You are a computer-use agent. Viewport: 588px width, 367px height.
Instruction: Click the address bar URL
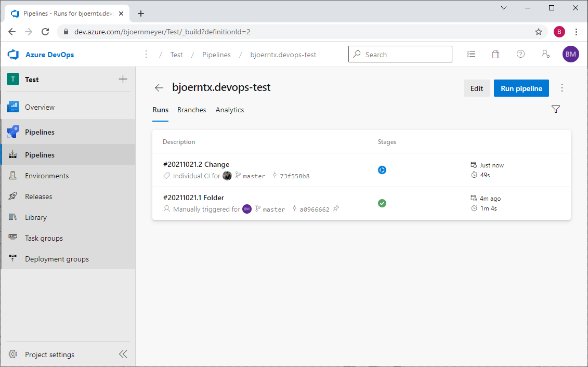point(162,32)
